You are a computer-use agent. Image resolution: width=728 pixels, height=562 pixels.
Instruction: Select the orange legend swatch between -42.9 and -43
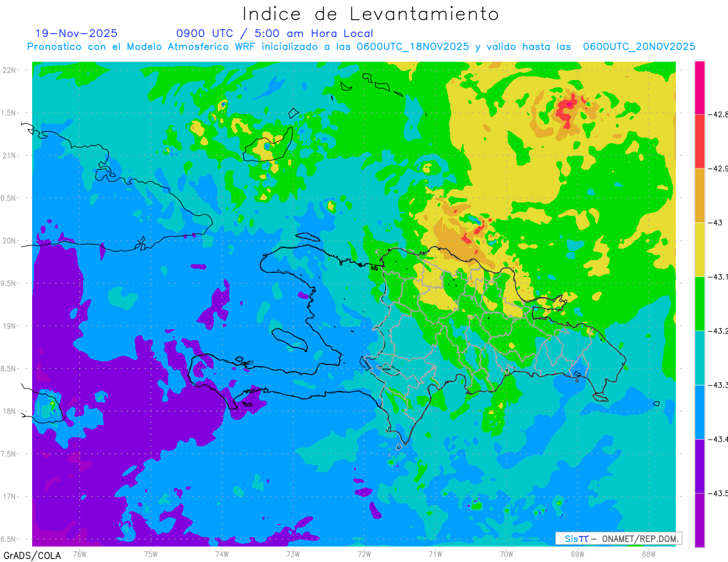700,195
